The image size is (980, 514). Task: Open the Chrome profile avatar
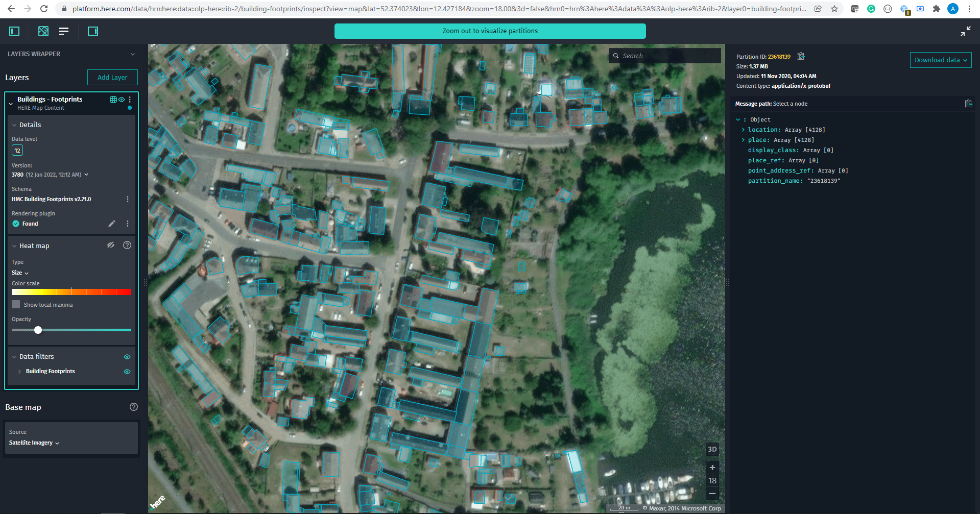coord(953,9)
